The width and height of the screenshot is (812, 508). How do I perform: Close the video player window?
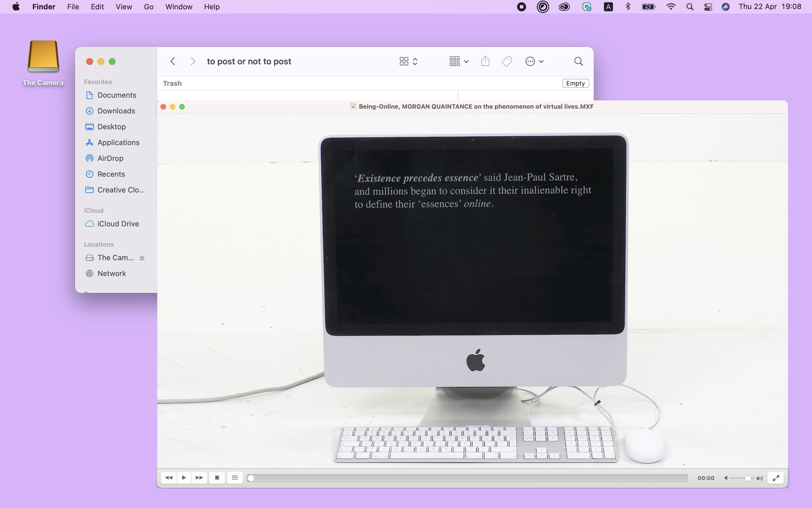pos(164,107)
